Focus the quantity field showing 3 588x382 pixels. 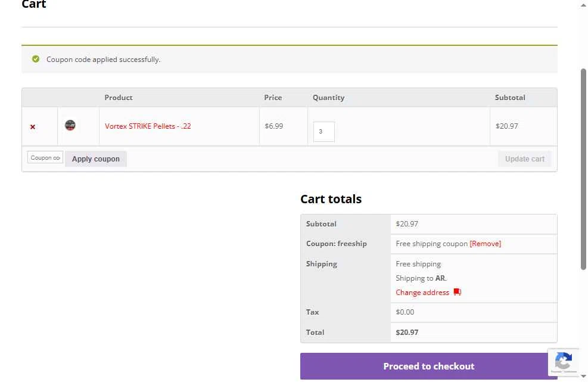coord(324,132)
